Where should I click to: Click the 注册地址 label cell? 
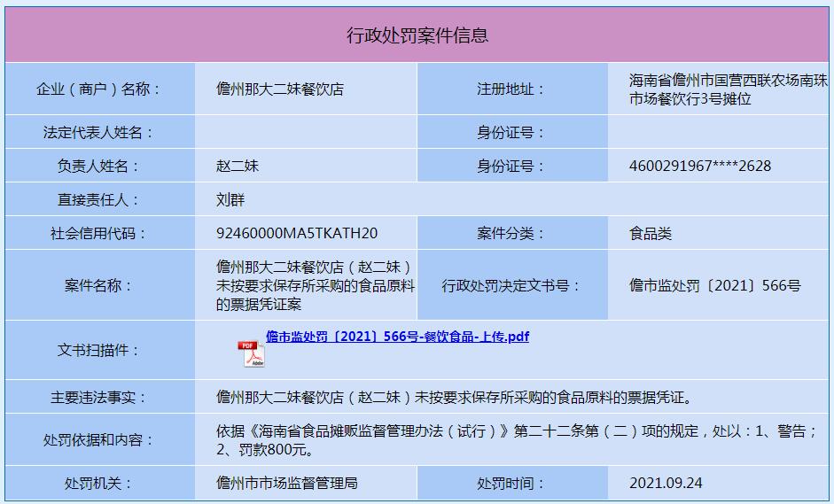pos(511,89)
